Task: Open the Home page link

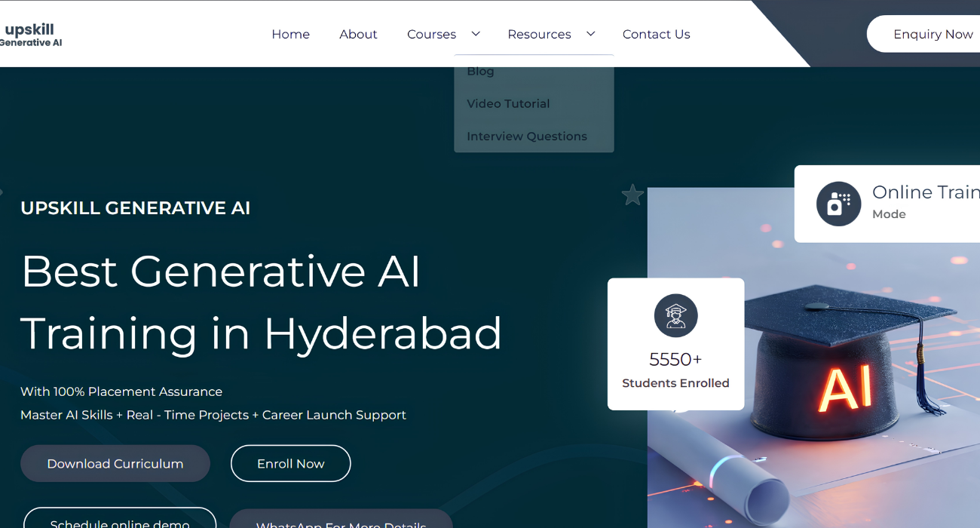Action: (x=290, y=34)
